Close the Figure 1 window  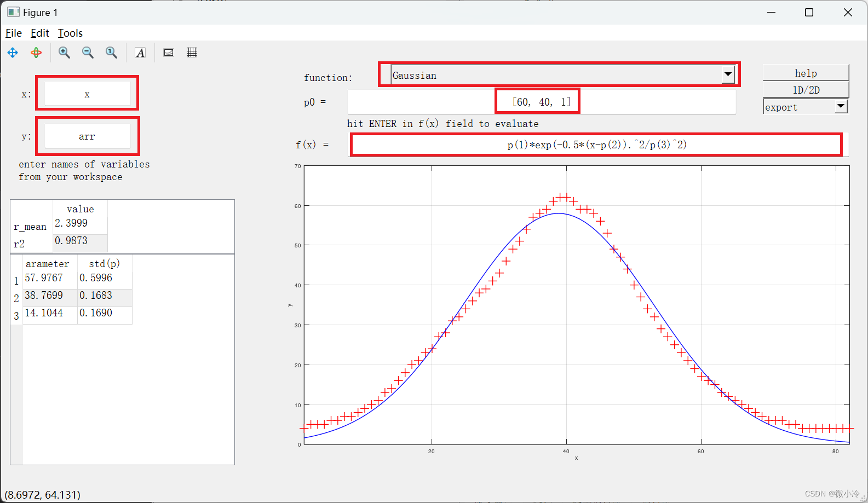848,12
